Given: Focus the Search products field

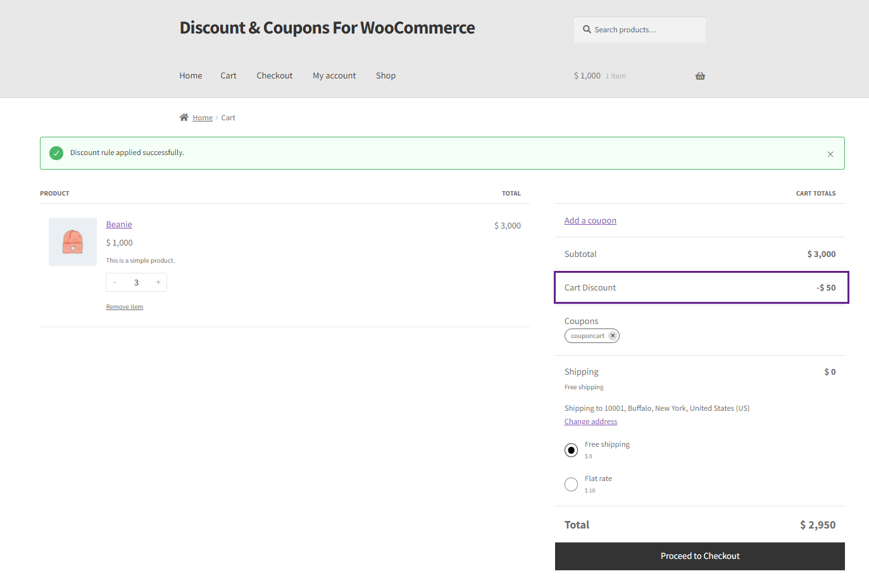Looking at the screenshot, I should (x=640, y=30).
